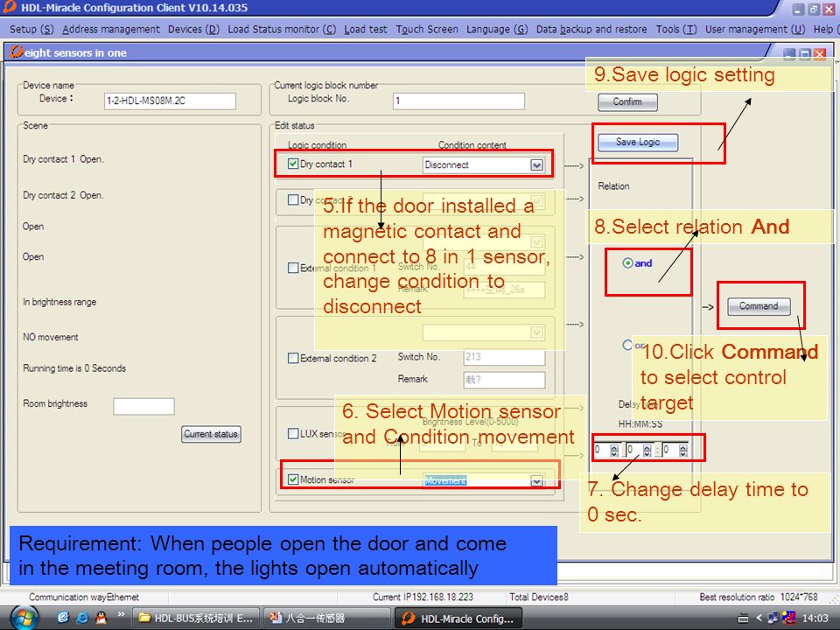Open the Touch Screen menu
This screenshot has width=840, height=630.
pos(427,29)
